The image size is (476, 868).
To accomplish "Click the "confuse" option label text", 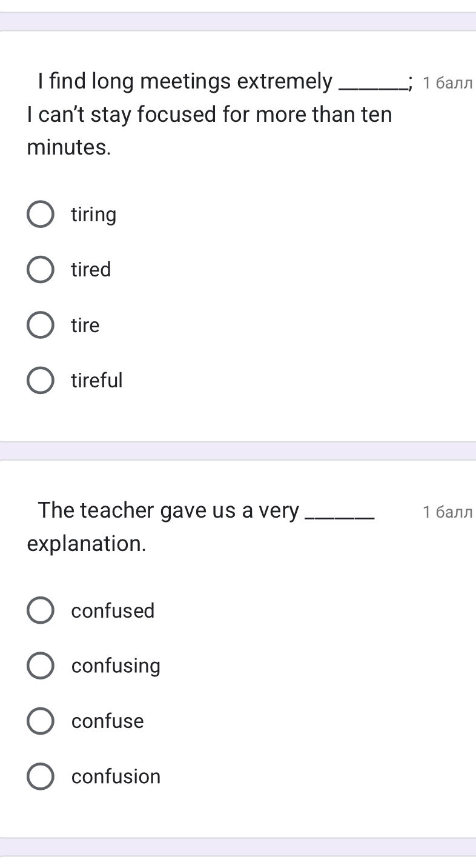I will [x=107, y=721].
